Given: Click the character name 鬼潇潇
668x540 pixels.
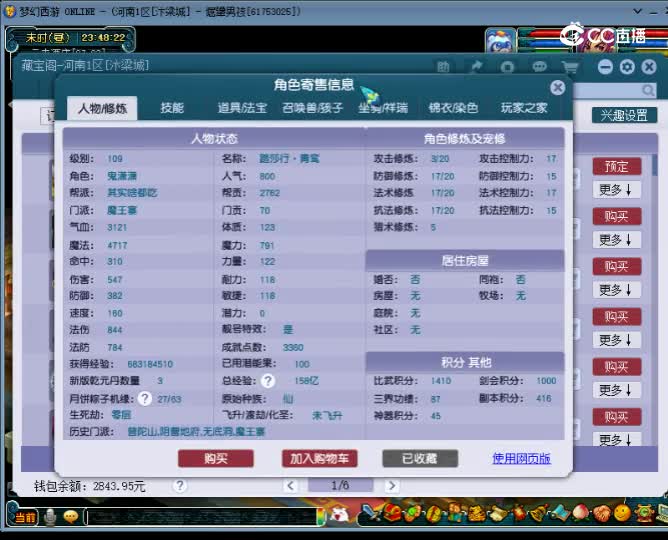Looking at the screenshot, I should pyautogui.click(x=121, y=176).
